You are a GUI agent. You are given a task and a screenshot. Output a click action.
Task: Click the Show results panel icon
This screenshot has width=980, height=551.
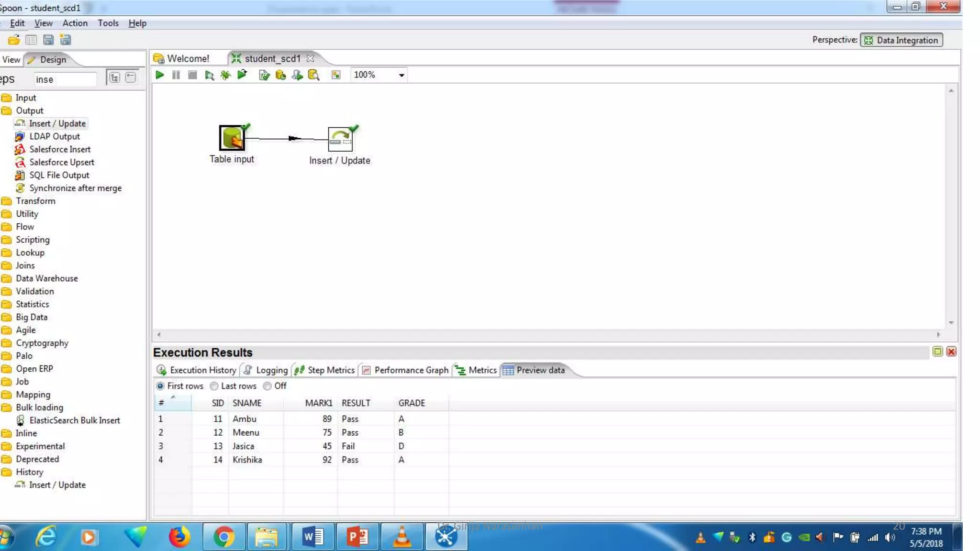[x=336, y=75]
